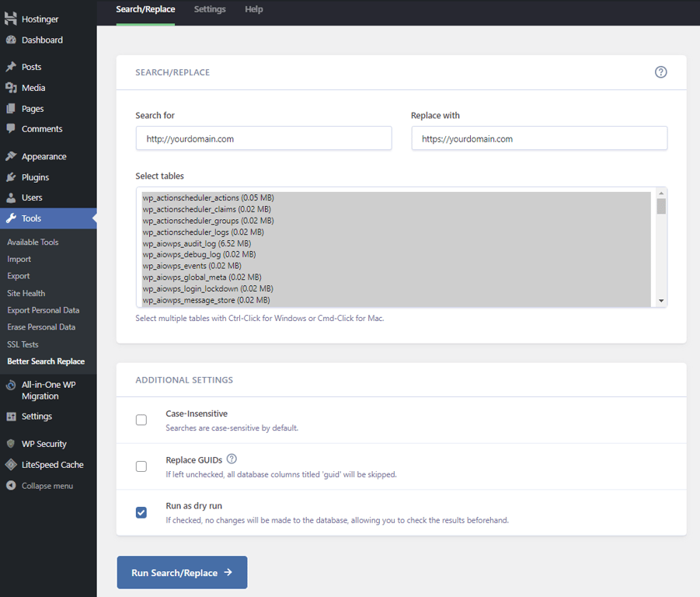Click the Run Search/Replace button
This screenshot has width=700, height=597.
pos(182,572)
